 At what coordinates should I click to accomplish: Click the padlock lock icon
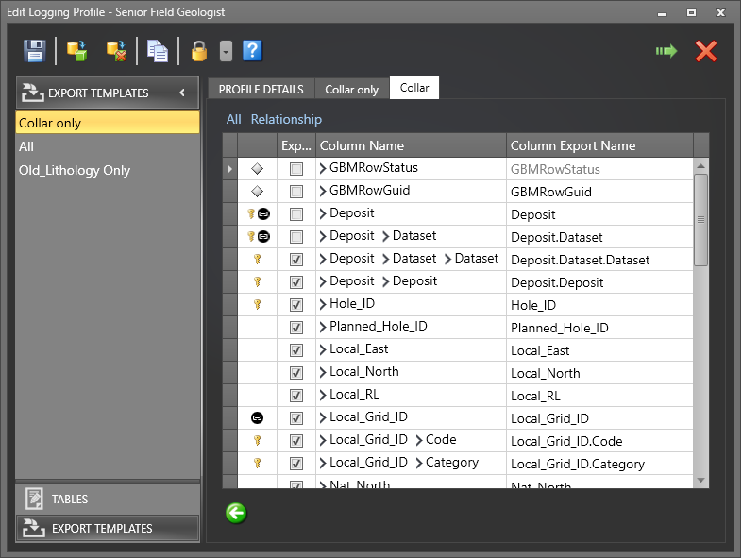pyautogui.click(x=199, y=51)
